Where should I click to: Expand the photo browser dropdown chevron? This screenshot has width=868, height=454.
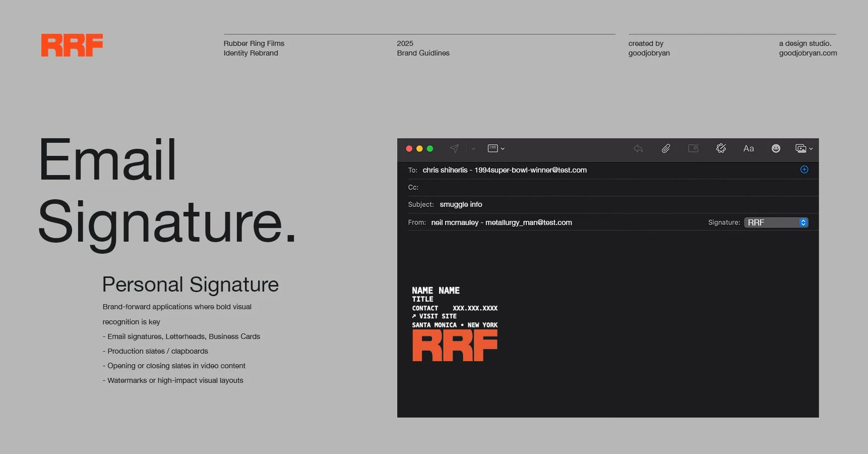click(811, 149)
